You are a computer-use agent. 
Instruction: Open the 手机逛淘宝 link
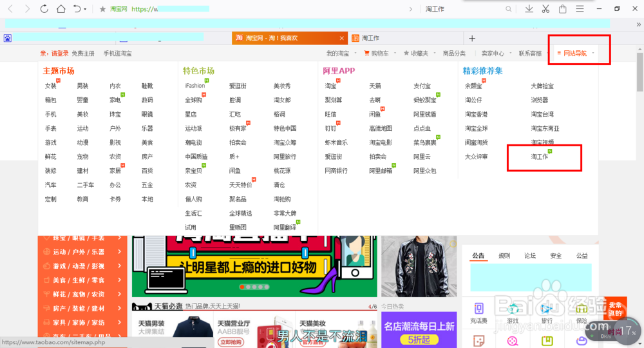117,53
